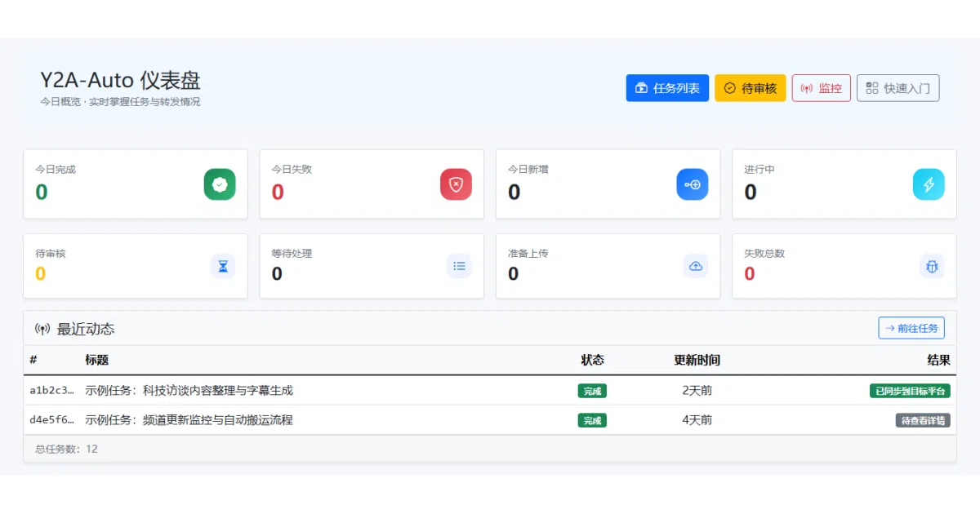Click the hourglass icon for 待审核
This screenshot has height=514, width=980.
[223, 266]
